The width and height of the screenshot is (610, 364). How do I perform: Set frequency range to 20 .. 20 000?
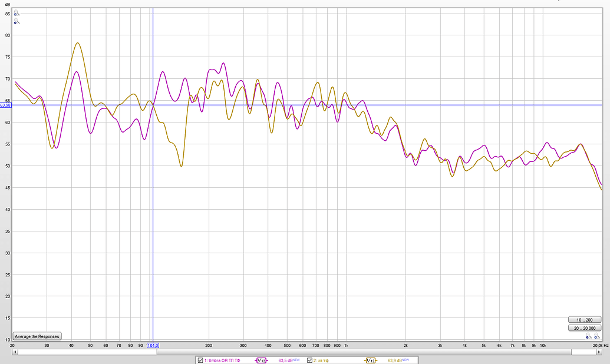pyautogui.click(x=585, y=328)
